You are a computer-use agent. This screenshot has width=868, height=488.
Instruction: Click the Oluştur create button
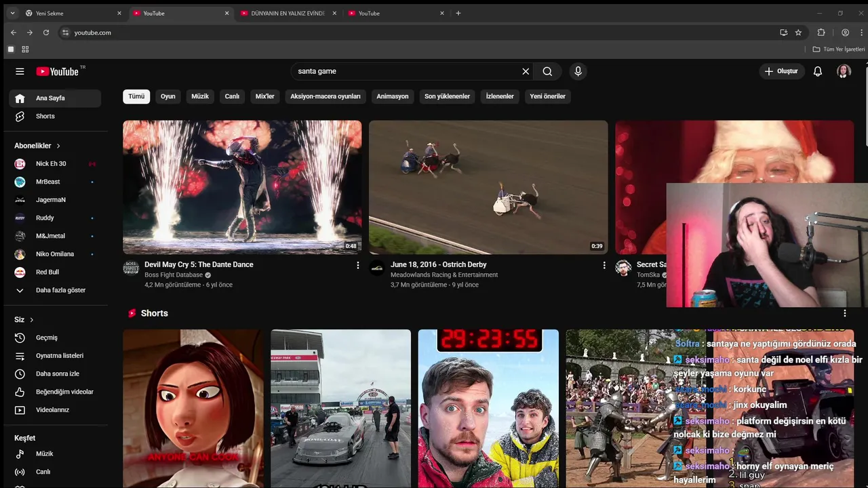pyautogui.click(x=782, y=71)
